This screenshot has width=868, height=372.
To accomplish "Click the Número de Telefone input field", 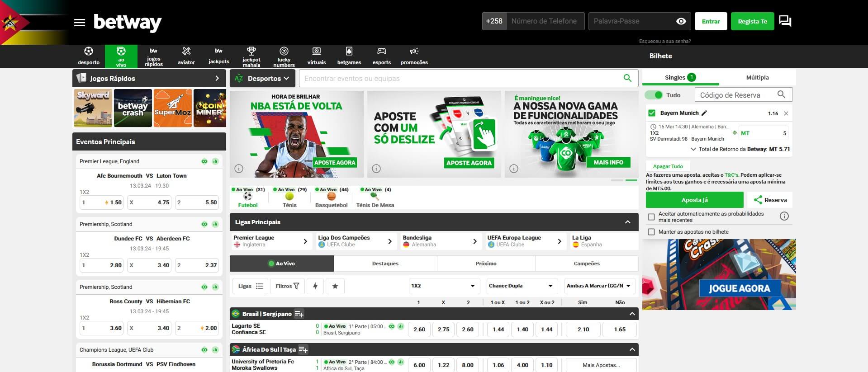I will point(545,21).
